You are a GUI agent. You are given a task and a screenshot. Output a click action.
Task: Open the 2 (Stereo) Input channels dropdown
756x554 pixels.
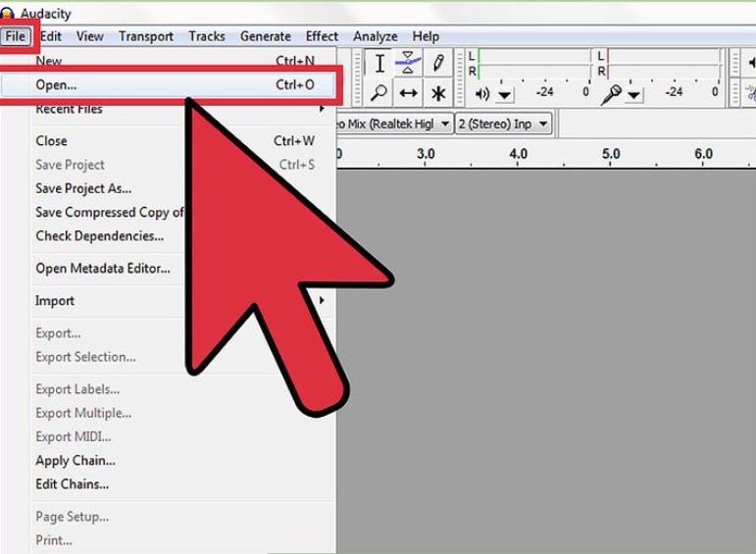(x=503, y=124)
